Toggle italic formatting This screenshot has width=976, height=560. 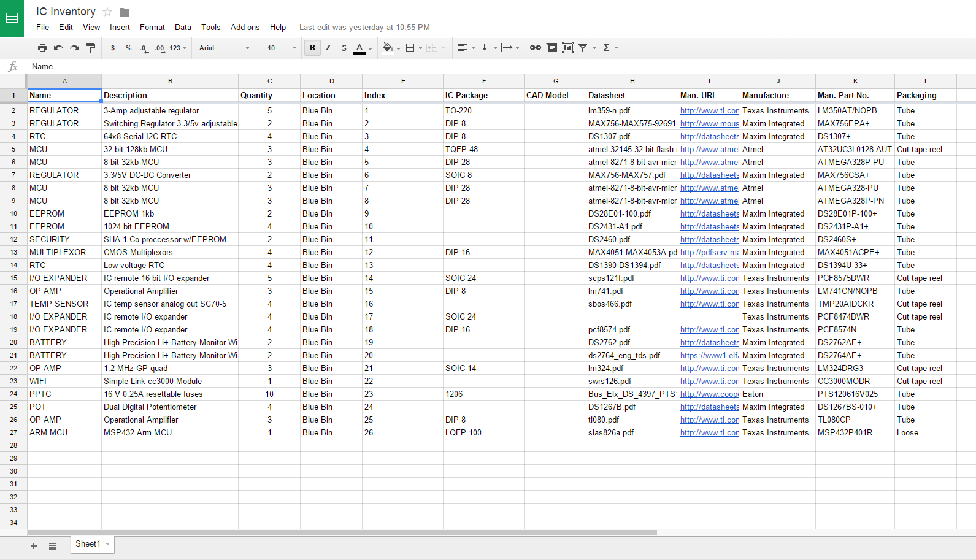(x=328, y=48)
